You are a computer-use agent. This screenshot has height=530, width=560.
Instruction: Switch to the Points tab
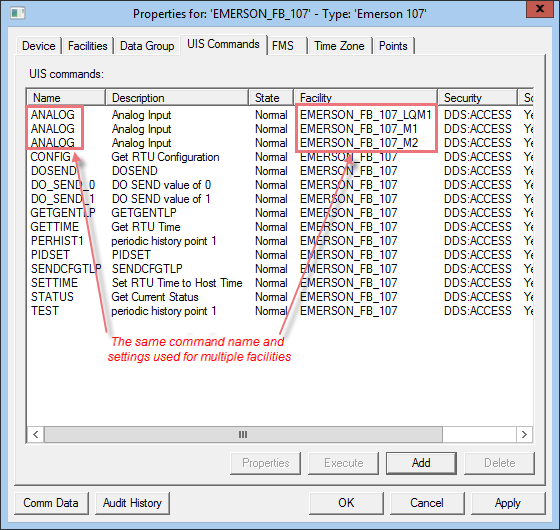click(393, 46)
